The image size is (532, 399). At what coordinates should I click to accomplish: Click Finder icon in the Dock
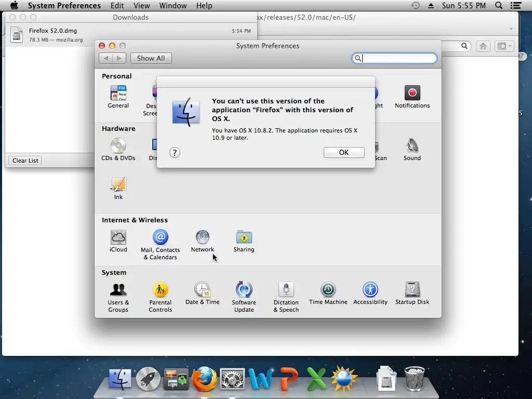pos(120,378)
